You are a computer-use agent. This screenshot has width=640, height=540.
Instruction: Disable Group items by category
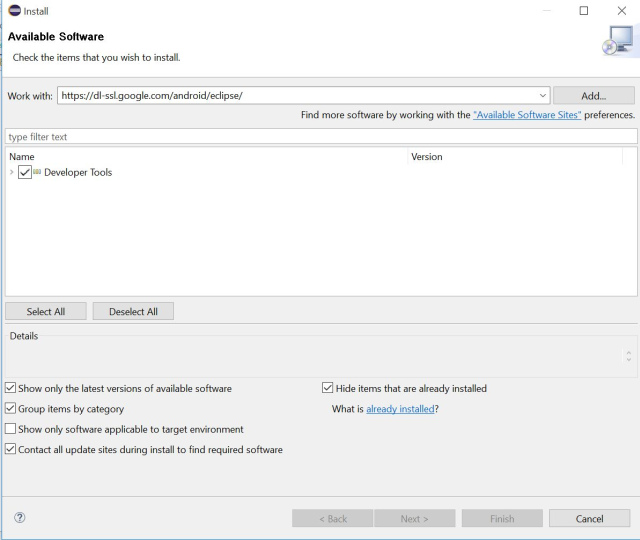pyautogui.click(x=11, y=409)
